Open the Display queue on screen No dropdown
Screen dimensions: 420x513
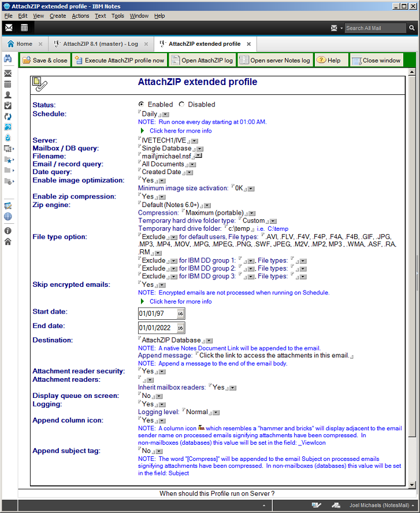pos(159,397)
